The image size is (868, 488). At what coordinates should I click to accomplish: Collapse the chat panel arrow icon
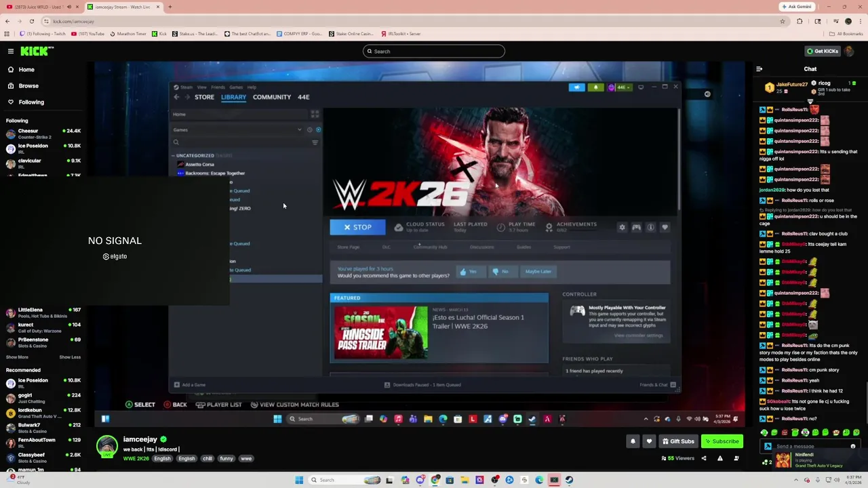[x=759, y=68]
